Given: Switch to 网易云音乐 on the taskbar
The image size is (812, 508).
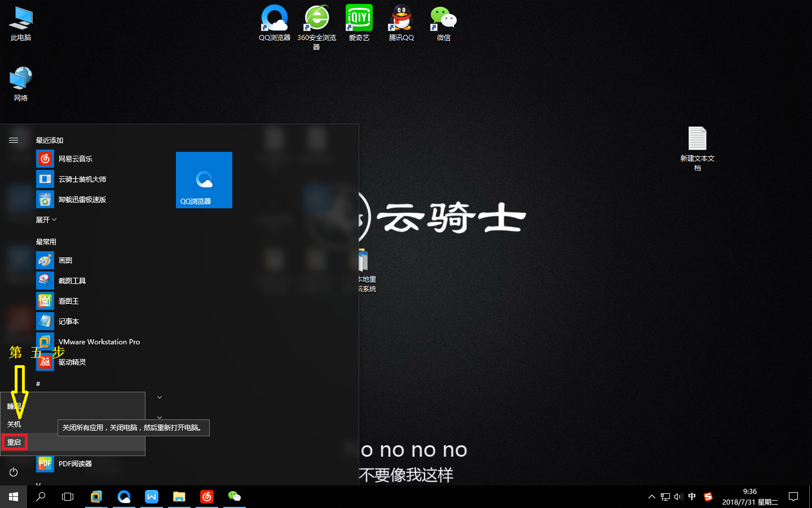Looking at the screenshot, I should 207,497.
